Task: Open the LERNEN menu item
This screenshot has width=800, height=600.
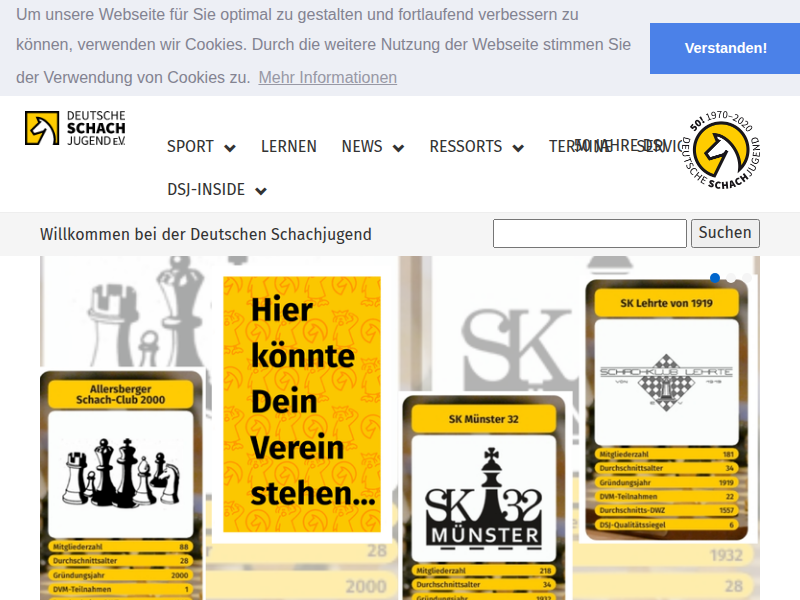Action: point(289,147)
